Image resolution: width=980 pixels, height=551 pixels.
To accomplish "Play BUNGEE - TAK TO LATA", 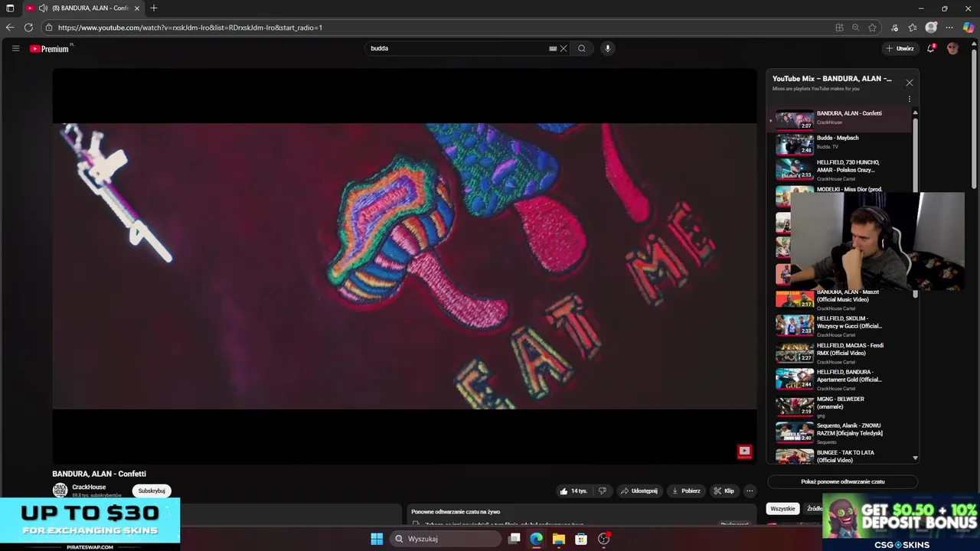I will (841, 456).
